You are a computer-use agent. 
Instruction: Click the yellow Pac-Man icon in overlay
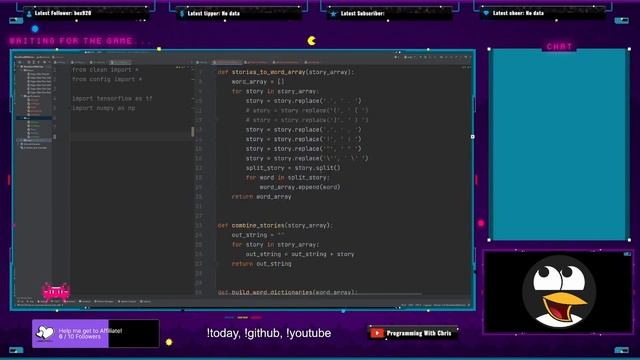311,40
